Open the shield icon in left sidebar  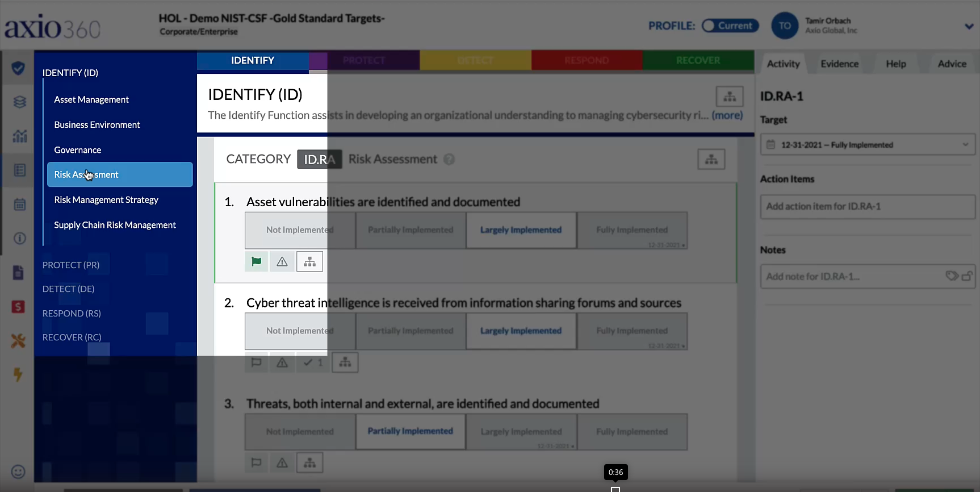pyautogui.click(x=18, y=68)
